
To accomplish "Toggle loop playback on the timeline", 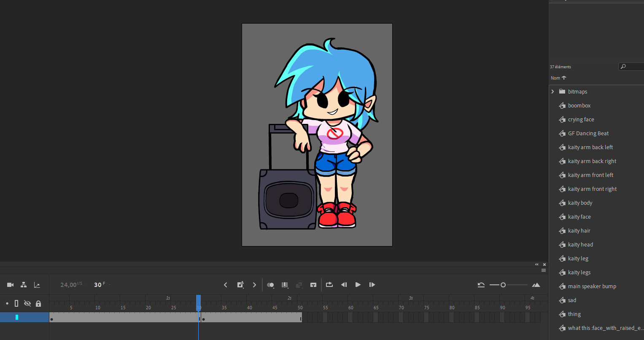I will pos(329,284).
